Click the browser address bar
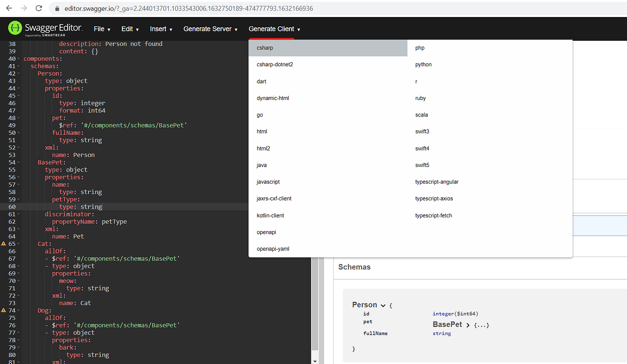627x364 pixels. 179,8
